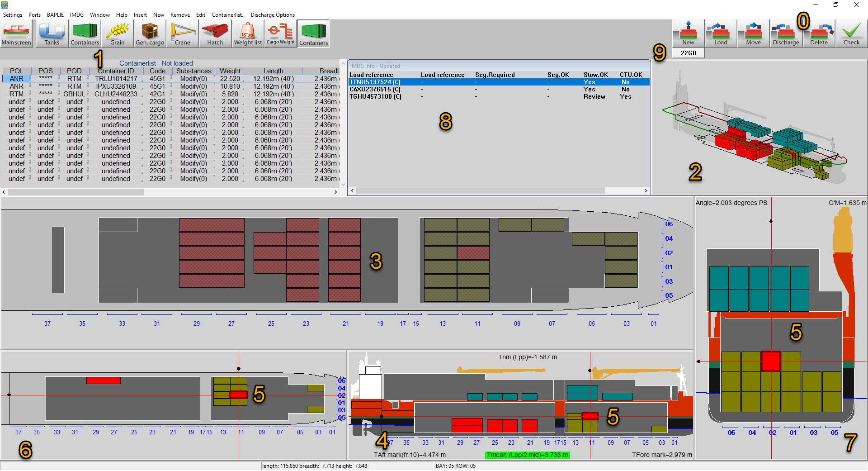Click the POL column header

tap(17, 71)
